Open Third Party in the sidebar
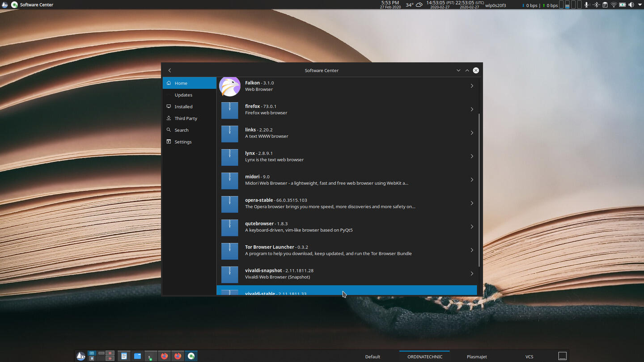Viewport: 644px width, 362px height. [190, 118]
